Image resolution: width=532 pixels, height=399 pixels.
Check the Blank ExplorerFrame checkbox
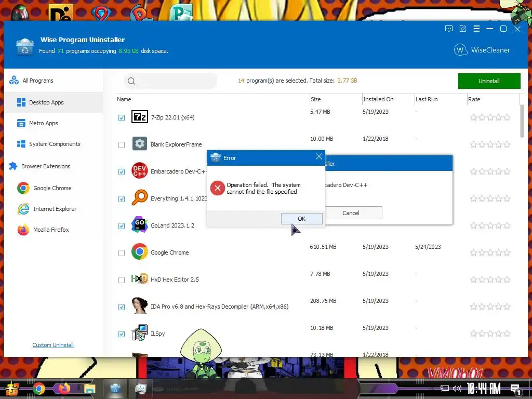click(122, 145)
